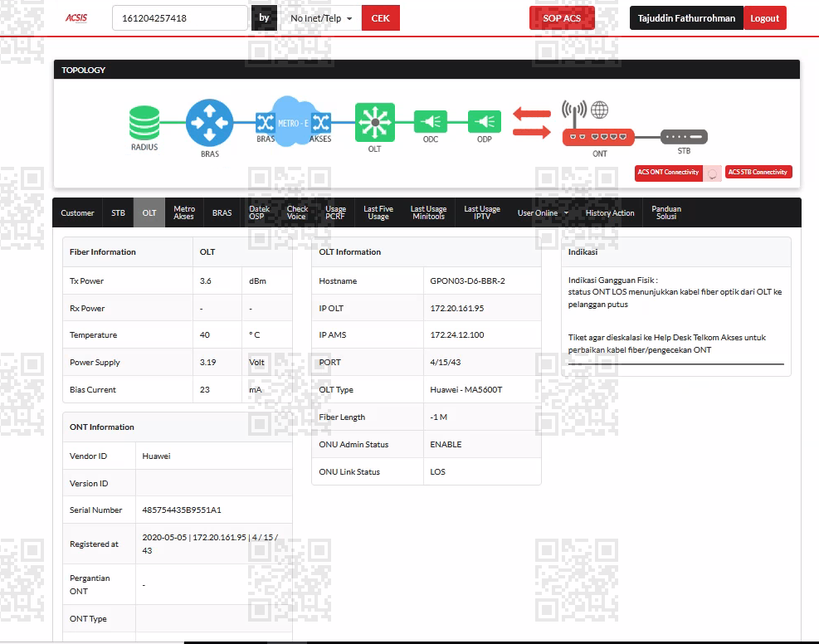Viewport: 819px width, 644px height.
Task: Open the No Inet/Telp dropdown
Action: tap(320, 18)
